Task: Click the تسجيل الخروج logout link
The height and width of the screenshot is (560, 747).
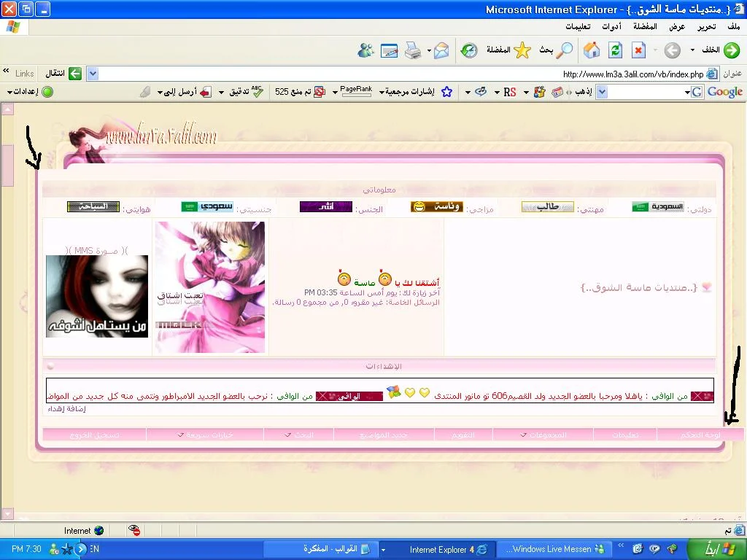Action: point(94,435)
